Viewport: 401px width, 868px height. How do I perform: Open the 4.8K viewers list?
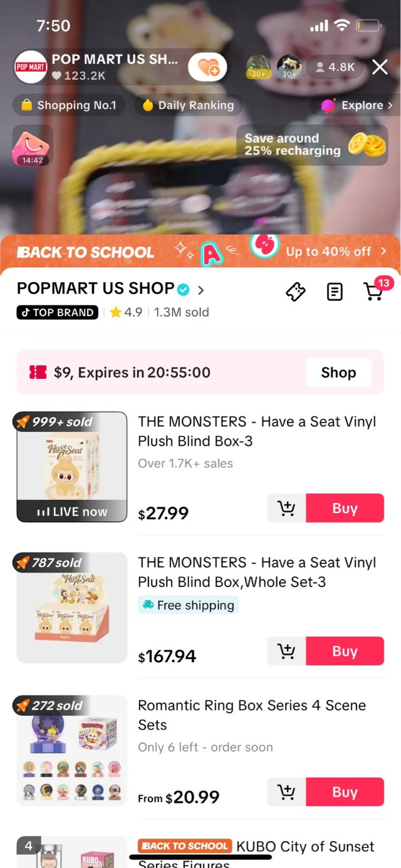point(335,67)
